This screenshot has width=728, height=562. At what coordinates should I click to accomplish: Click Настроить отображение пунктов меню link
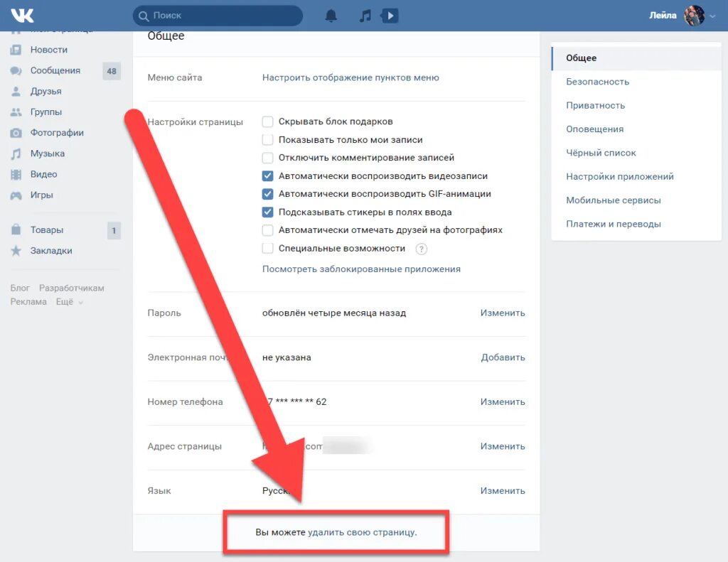coord(350,77)
